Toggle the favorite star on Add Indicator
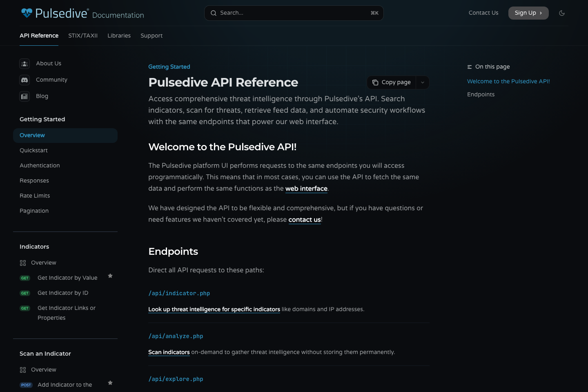The height and width of the screenshot is (392, 588). (110, 383)
